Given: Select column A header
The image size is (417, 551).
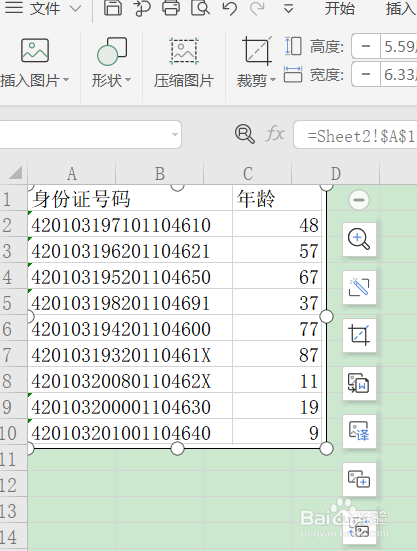Looking at the screenshot, I should click(x=72, y=174).
